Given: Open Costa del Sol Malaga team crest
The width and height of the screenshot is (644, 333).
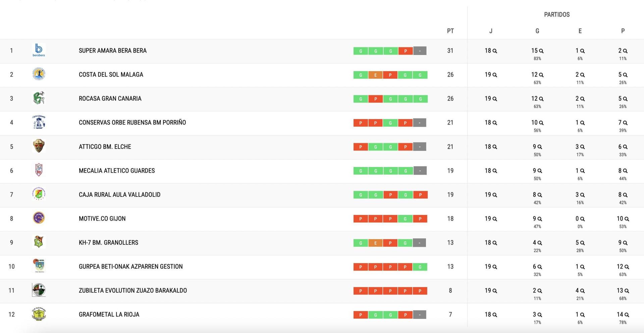Looking at the screenshot, I should pyautogui.click(x=39, y=74).
